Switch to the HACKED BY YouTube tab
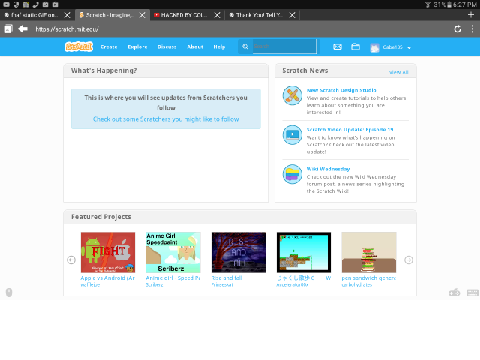 tap(182, 15)
